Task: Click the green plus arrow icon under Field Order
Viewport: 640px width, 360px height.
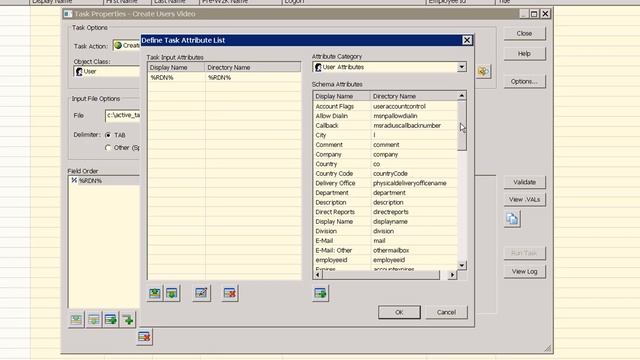Action: (128, 320)
